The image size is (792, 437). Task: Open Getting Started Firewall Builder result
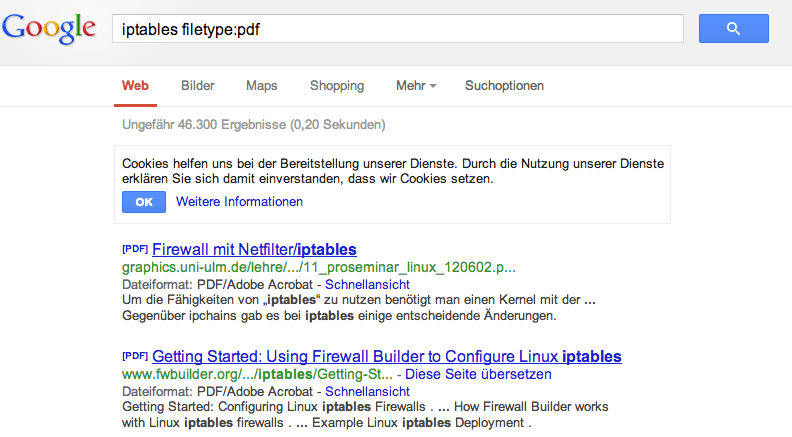(x=386, y=356)
